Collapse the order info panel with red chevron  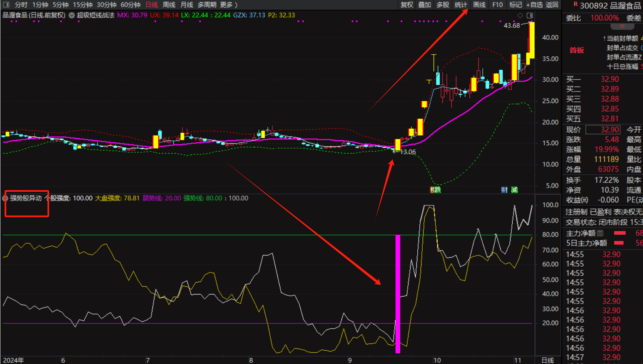tap(622, 26)
